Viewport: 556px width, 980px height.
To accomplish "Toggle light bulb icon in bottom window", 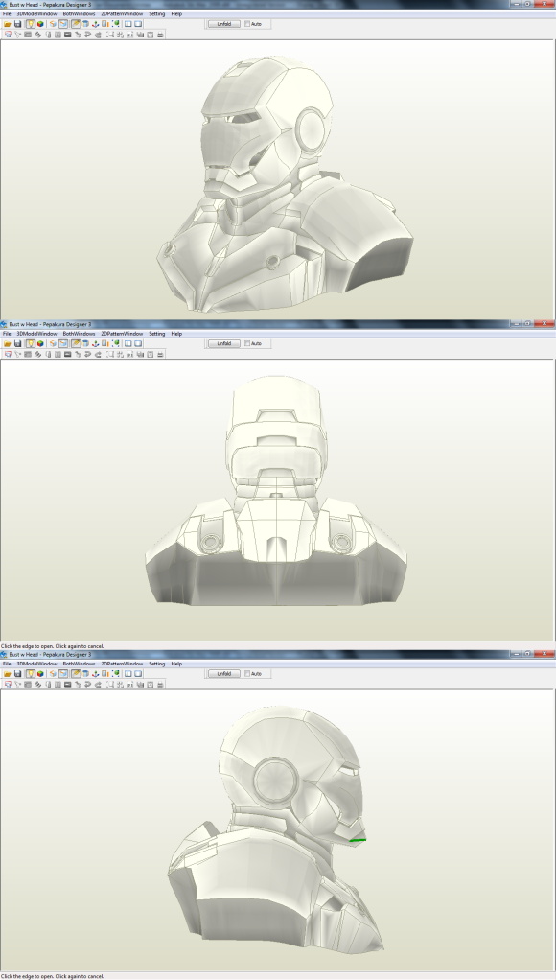I will click(30, 674).
